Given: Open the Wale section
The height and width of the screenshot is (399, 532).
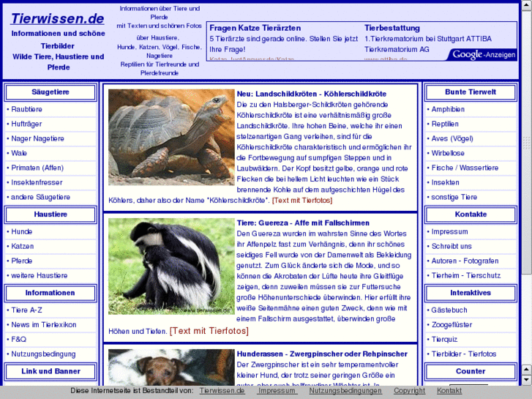Looking at the screenshot, I should pos(19,153).
